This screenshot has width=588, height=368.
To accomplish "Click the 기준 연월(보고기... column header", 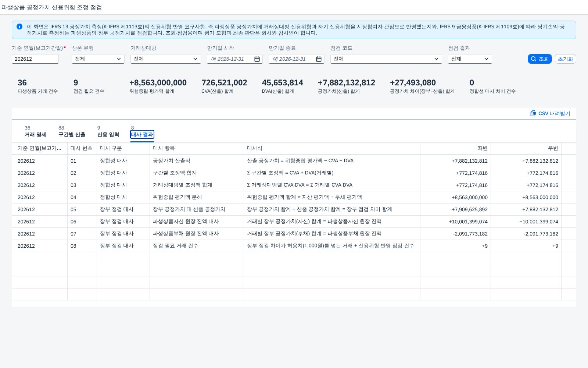I will pos(39,148).
